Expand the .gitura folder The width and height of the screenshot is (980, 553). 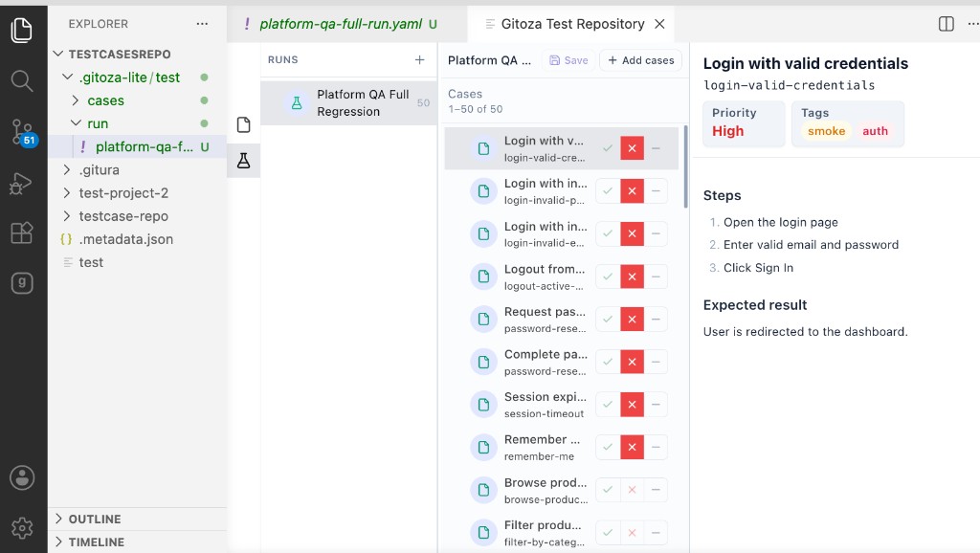tap(68, 169)
